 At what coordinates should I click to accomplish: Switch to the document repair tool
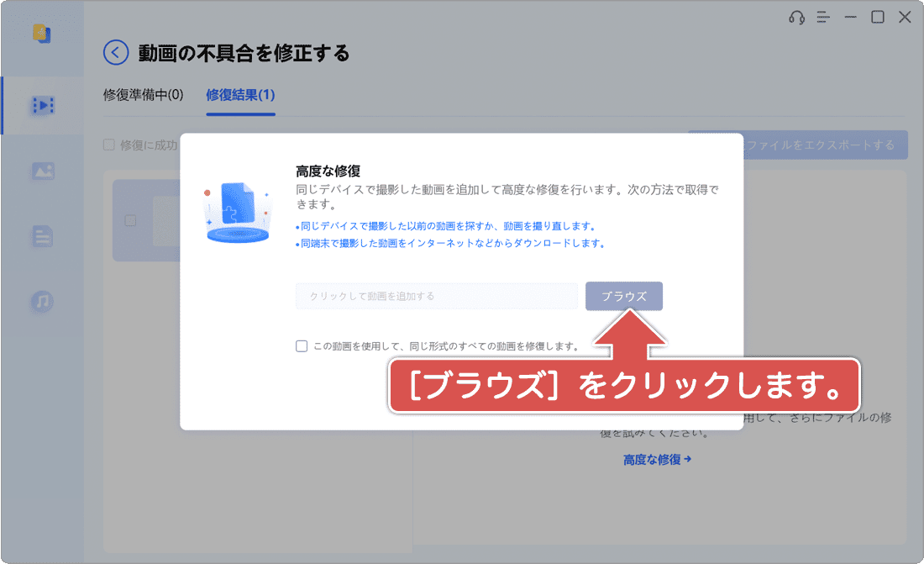tap(44, 236)
